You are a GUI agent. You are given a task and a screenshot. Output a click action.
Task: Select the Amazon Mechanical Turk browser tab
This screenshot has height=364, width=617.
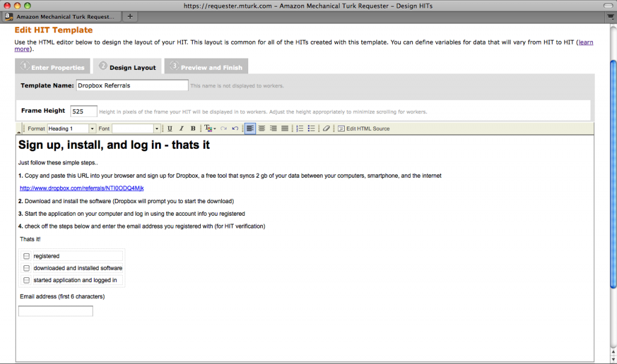pos(61,16)
